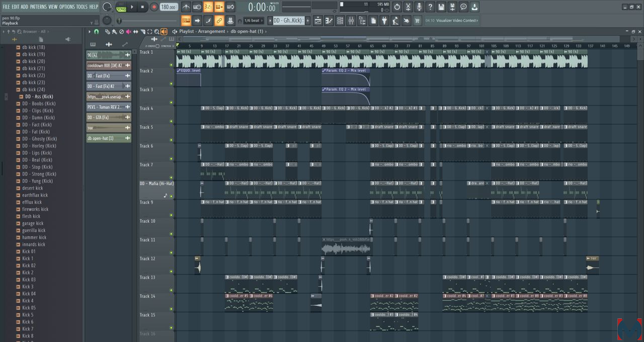Select the Delete tool in Playlist
This screenshot has height=342, width=644.
121,32
